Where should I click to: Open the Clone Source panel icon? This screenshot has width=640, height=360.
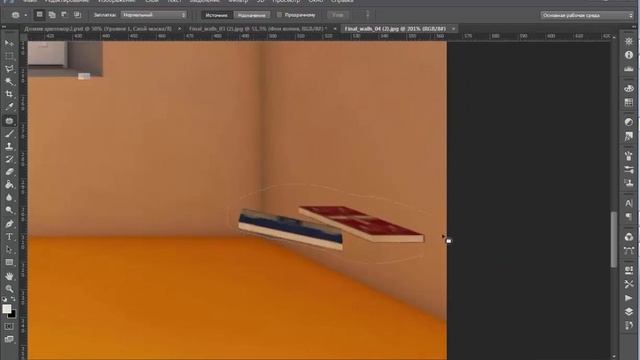coord(629,183)
